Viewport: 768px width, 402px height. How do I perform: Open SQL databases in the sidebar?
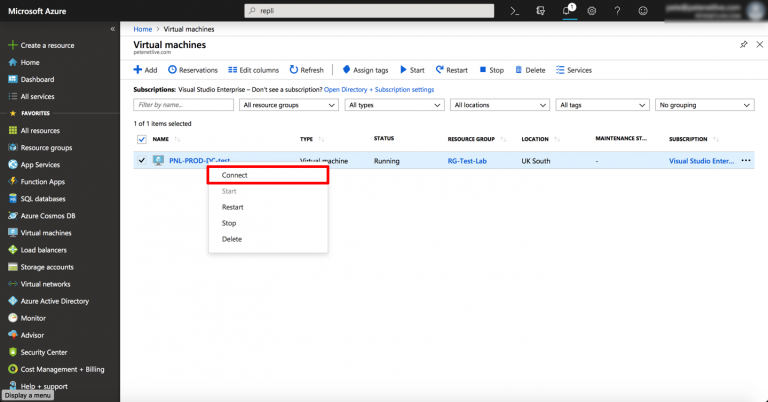coord(37,199)
